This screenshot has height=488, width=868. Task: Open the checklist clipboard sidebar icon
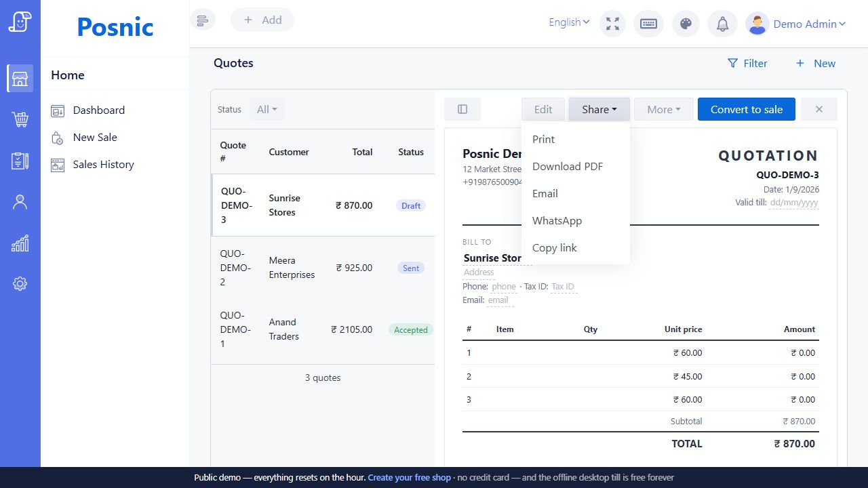point(20,161)
